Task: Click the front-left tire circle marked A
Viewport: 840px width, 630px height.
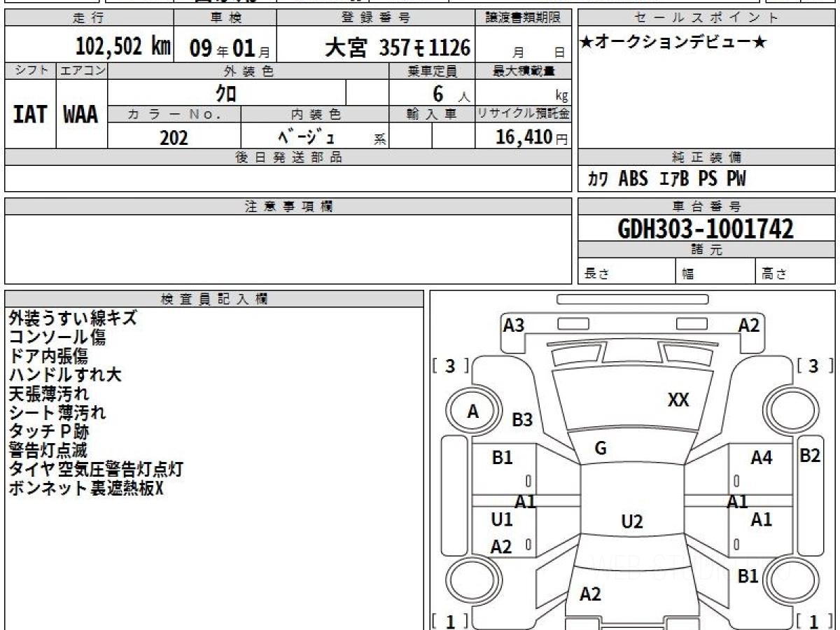Action: tap(474, 412)
